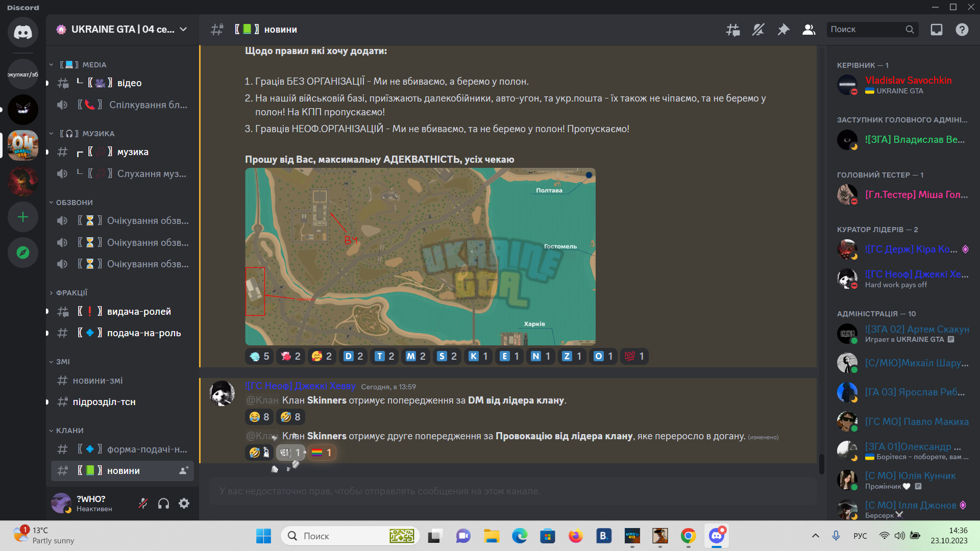Collapse the ОБЗВОНИ category
Screen dimensions: 980x551
coord(71,203)
